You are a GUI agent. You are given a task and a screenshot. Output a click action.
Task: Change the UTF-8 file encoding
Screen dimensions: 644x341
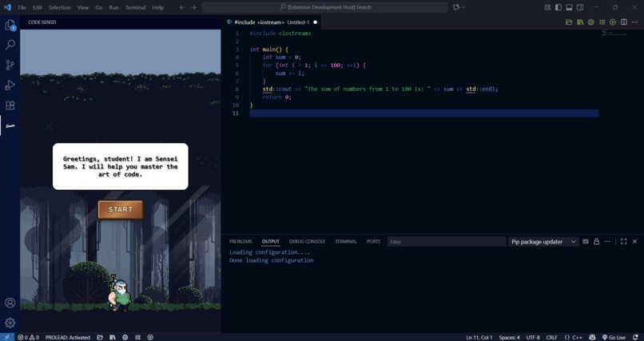click(533, 337)
